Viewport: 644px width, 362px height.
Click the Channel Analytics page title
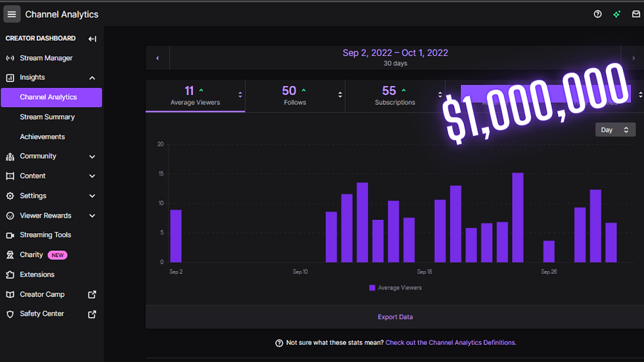coord(62,14)
